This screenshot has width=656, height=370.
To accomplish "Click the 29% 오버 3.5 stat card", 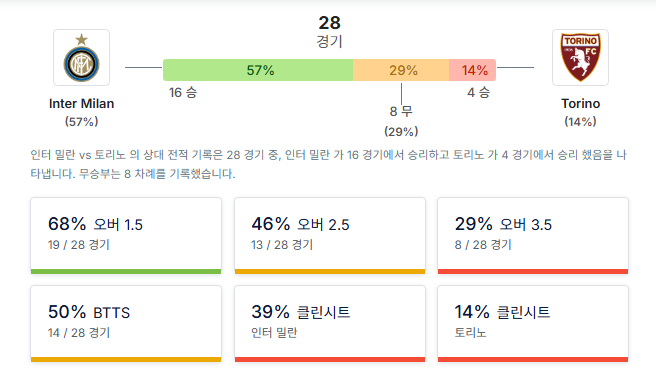I will [x=533, y=236].
